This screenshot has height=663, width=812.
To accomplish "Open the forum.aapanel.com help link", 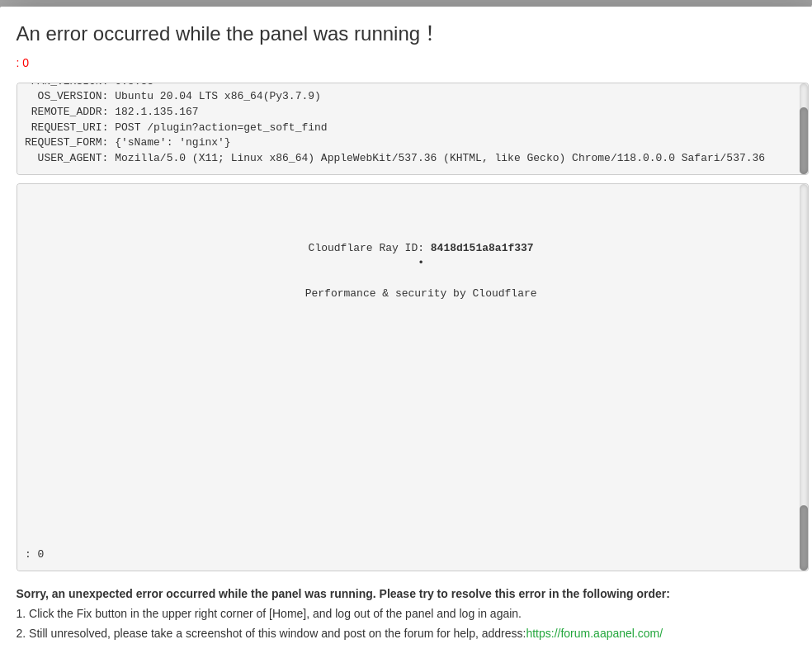I will 594,633.
